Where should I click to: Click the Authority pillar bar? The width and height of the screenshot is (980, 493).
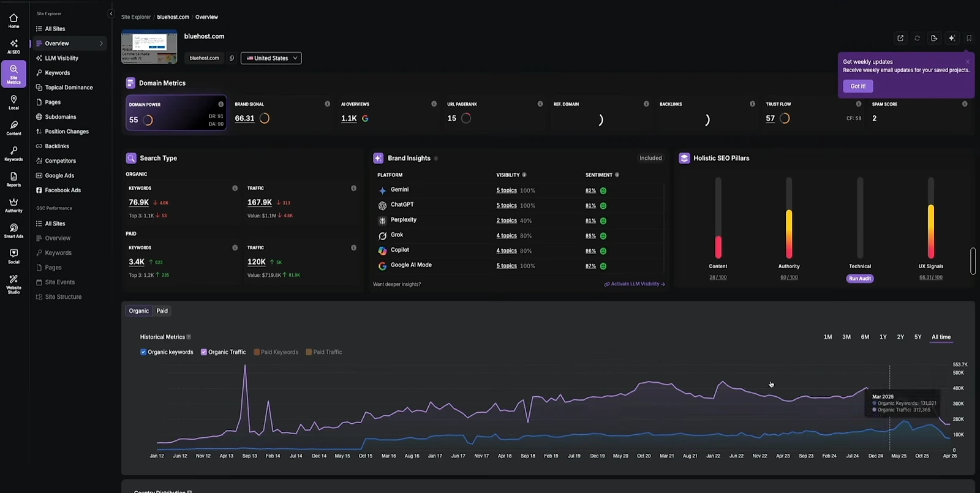click(x=789, y=218)
